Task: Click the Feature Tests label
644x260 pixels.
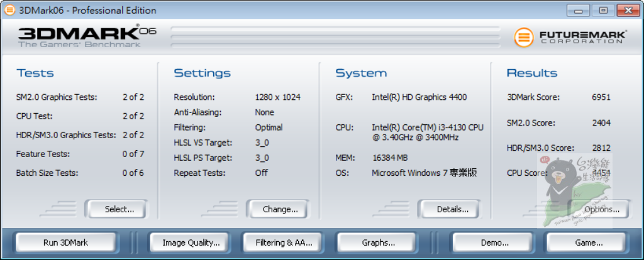Action: (x=43, y=154)
